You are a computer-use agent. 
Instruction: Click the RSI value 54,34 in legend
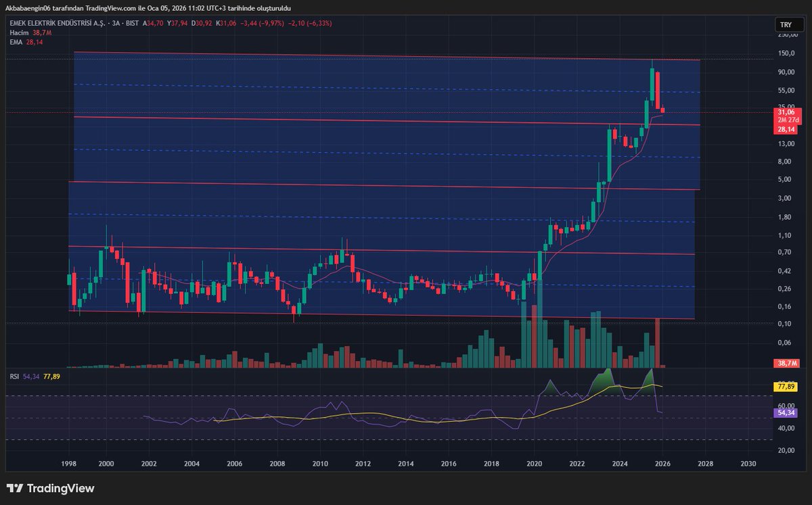30,376
